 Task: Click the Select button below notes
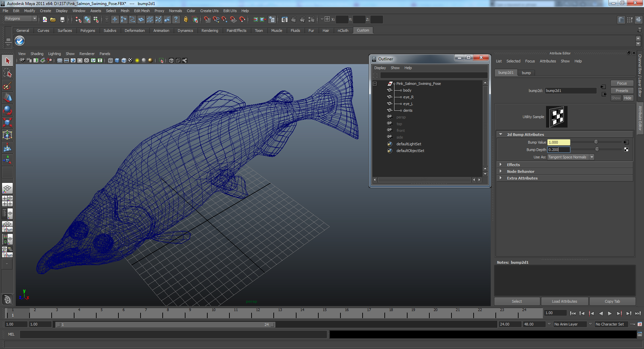[x=517, y=301]
